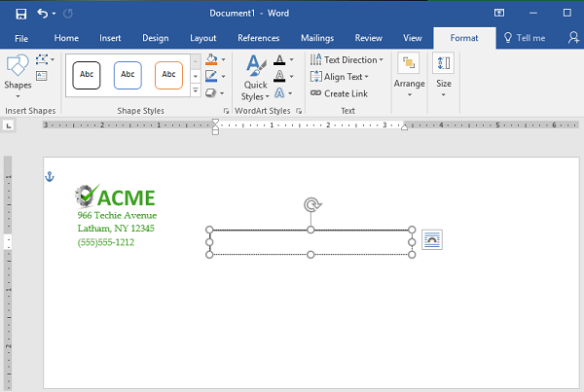
Task: Expand the Shape Styles gallery more arrow
Action: pyautogui.click(x=196, y=91)
